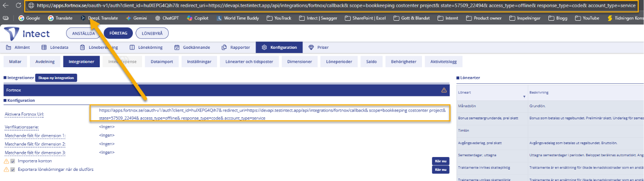Open the Löneart column filter
644x181 pixels.
(524, 97)
